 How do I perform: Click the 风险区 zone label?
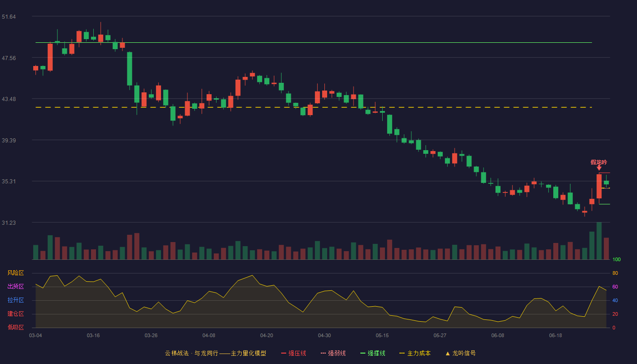15,273
